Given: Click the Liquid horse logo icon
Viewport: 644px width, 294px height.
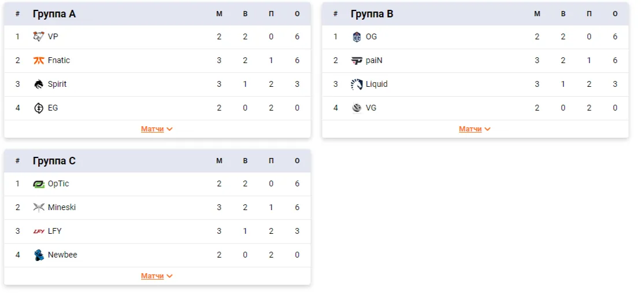Looking at the screenshot, I should pyautogui.click(x=357, y=84).
